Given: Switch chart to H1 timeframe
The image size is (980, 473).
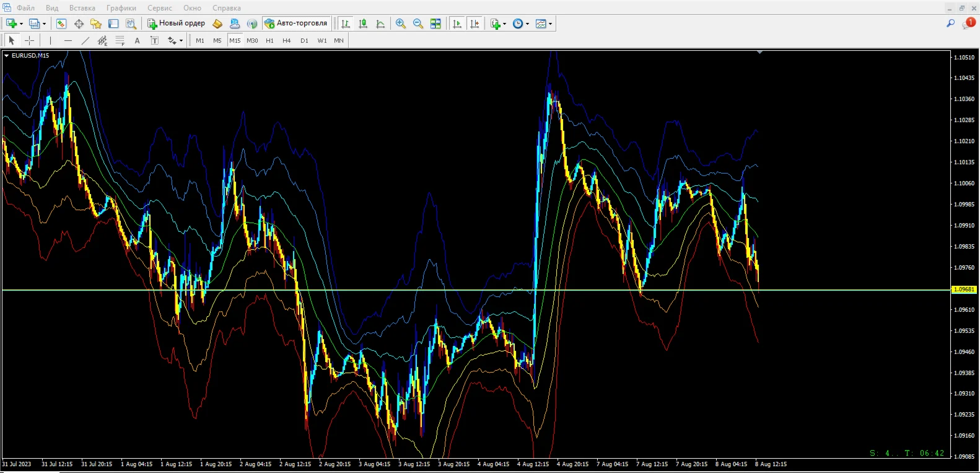Looking at the screenshot, I should 269,40.
